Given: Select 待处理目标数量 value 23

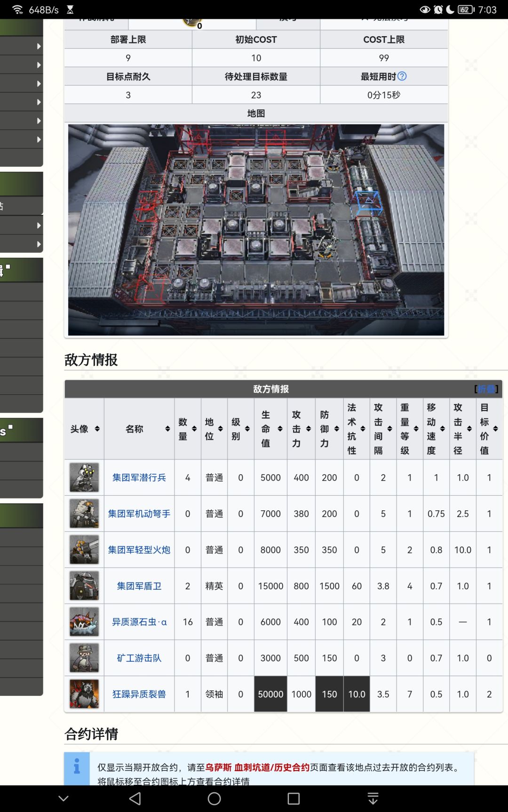Looking at the screenshot, I should click(256, 95).
